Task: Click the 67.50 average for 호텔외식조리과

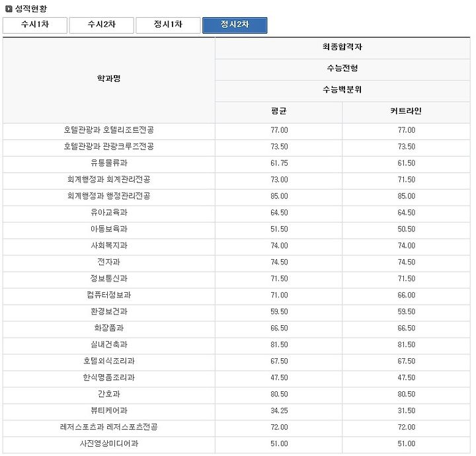Action: 279,361
